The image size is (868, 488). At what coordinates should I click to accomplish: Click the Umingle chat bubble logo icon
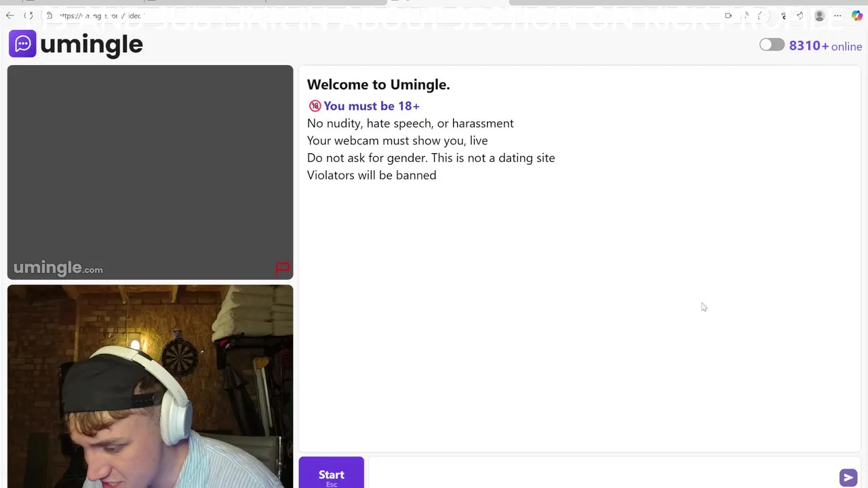coord(22,44)
